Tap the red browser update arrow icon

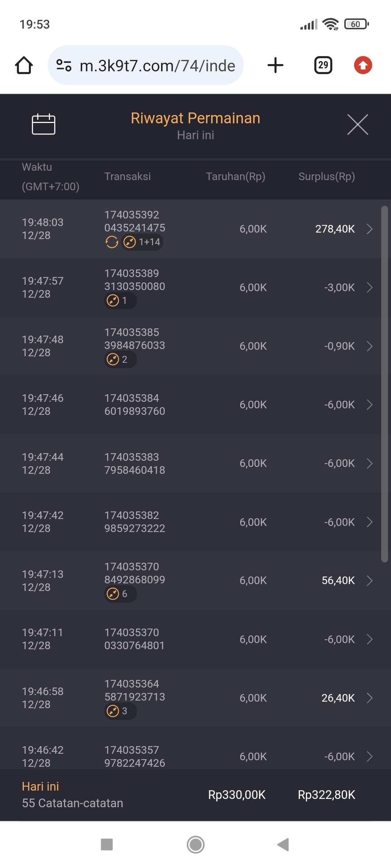363,65
